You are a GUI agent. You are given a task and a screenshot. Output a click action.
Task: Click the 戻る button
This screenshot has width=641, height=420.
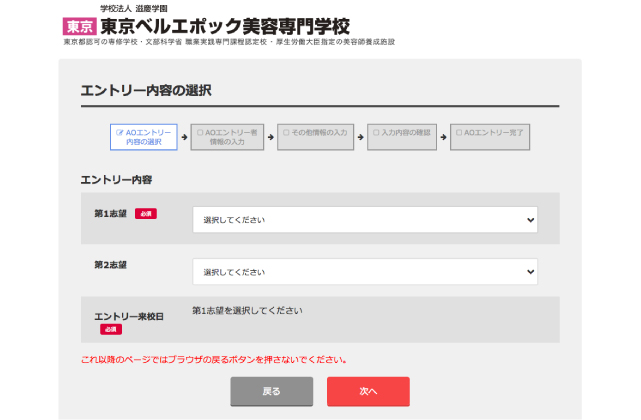point(271,391)
